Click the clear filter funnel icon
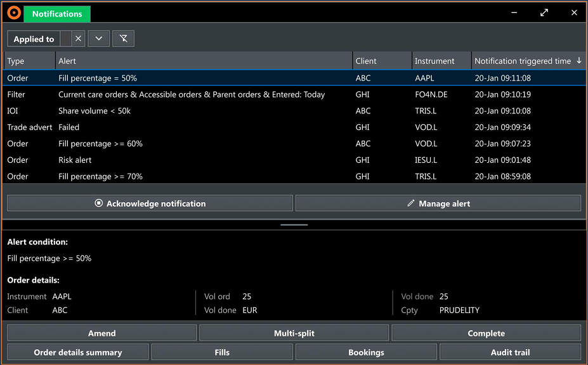Image resolution: width=588 pixels, height=365 pixels. pos(123,38)
